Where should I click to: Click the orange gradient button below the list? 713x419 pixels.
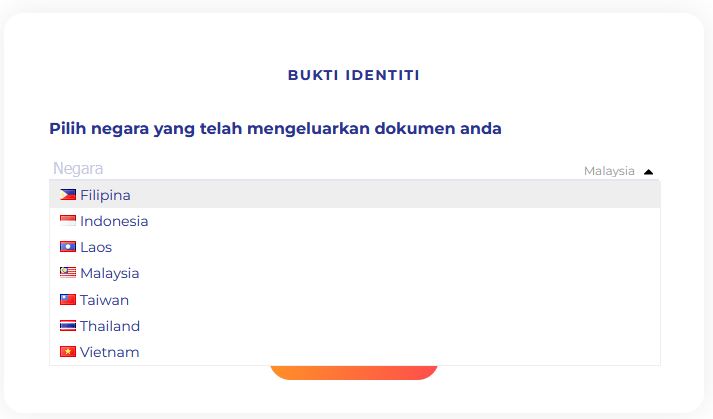point(354,372)
